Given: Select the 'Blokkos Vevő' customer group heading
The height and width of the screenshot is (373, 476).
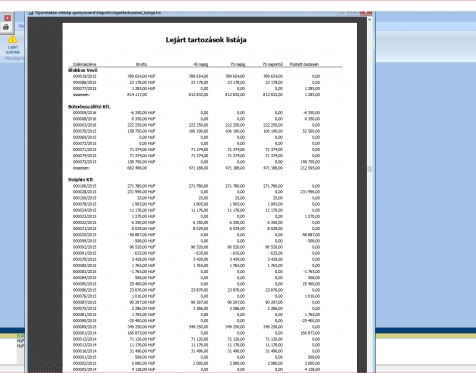Looking at the screenshot, I should click(x=83, y=70).
